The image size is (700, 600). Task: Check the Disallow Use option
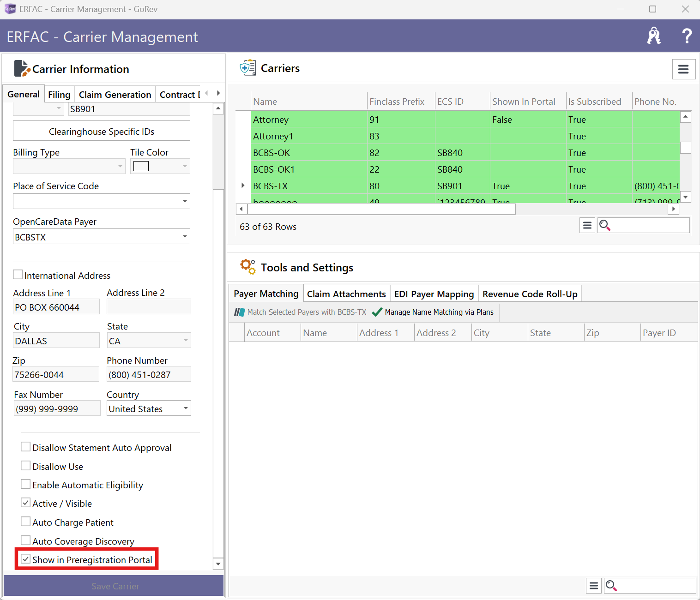point(26,466)
